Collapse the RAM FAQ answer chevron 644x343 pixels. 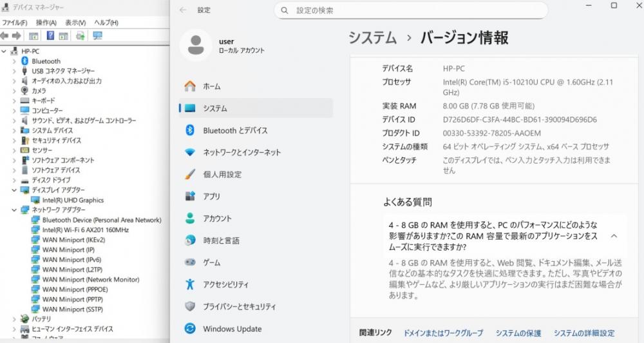[x=613, y=236]
